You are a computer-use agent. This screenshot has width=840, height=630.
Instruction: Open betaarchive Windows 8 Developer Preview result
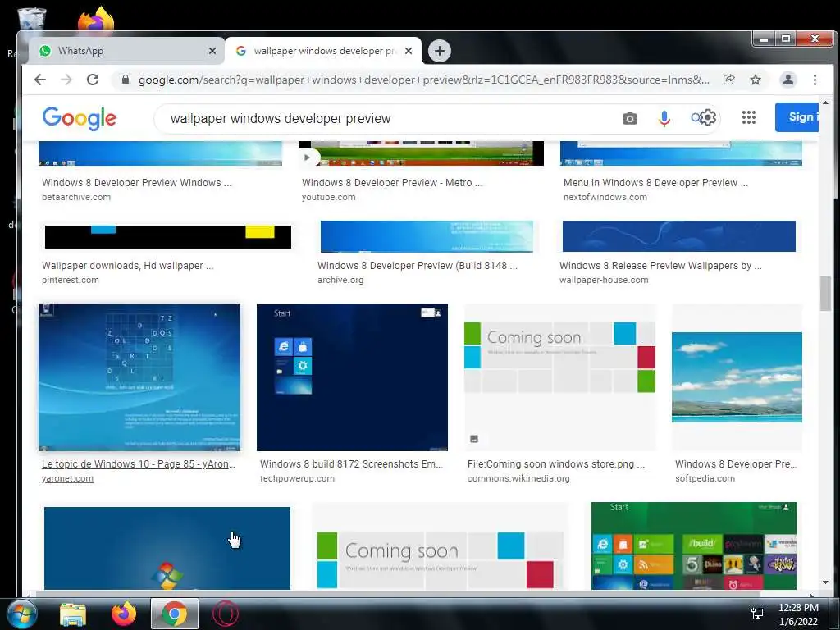pyautogui.click(x=137, y=183)
